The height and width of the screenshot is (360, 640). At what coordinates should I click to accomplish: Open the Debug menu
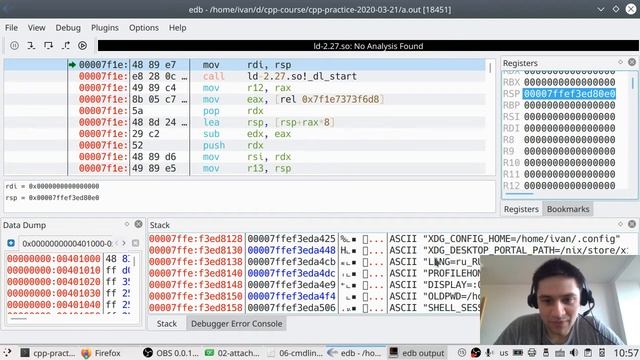(x=68, y=28)
